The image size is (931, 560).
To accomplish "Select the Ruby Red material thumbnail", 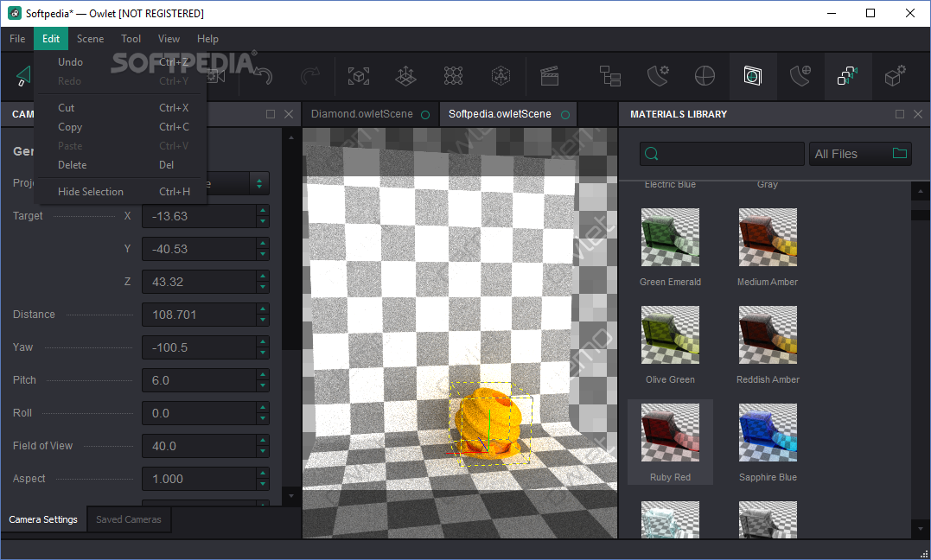I will click(670, 432).
